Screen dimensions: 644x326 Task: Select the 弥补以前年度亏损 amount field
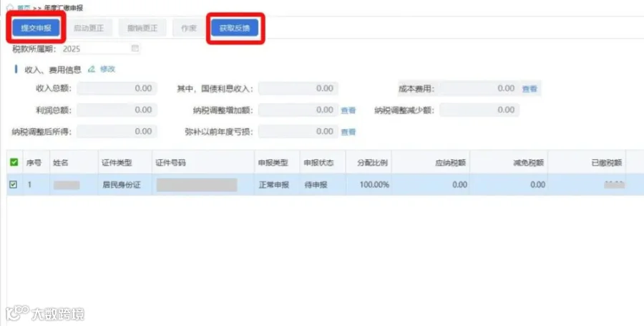(x=298, y=131)
